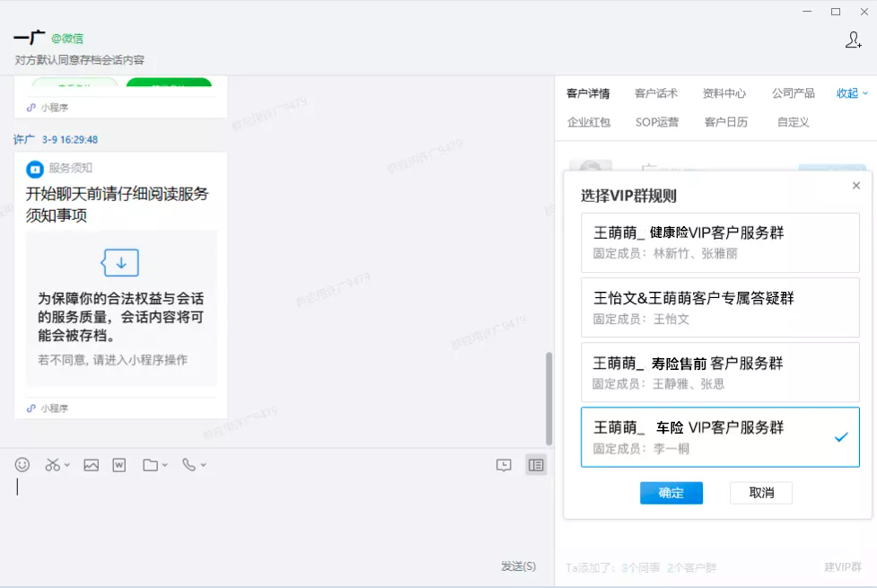
Task: Open the SOP运营 tab
Action: (x=657, y=122)
